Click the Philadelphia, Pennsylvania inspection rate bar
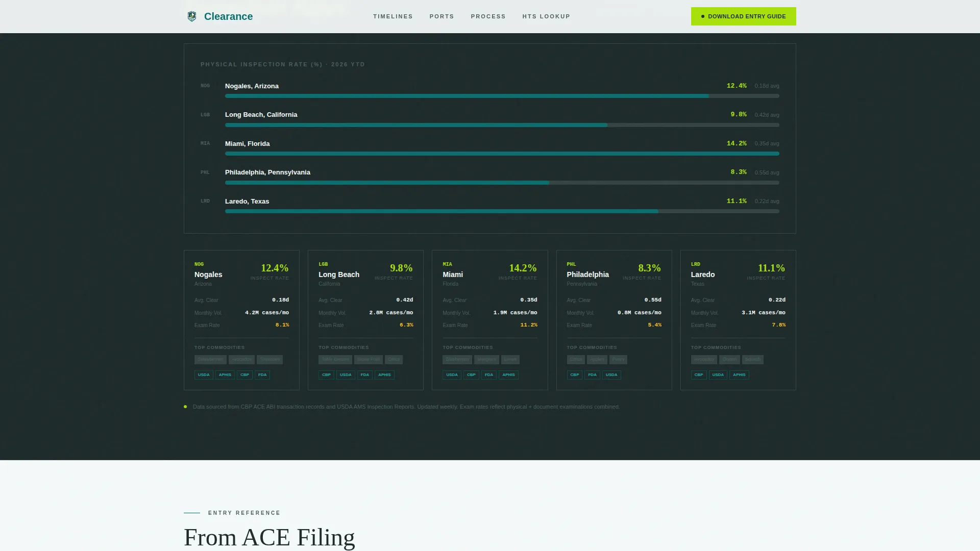 coord(502,183)
